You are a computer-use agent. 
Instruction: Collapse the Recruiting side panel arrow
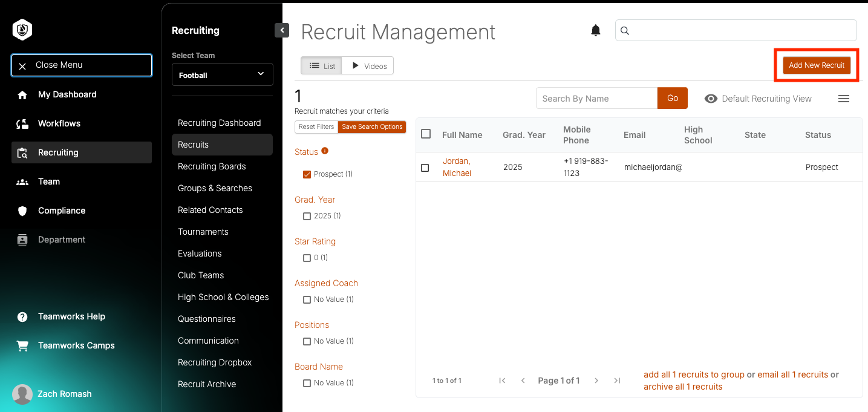[x=282, y=30]
